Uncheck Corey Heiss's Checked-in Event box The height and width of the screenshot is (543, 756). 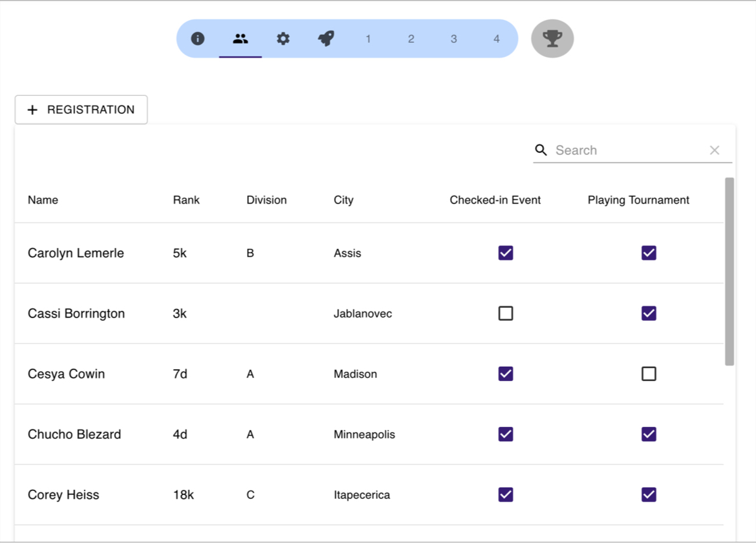coord(506,495)
